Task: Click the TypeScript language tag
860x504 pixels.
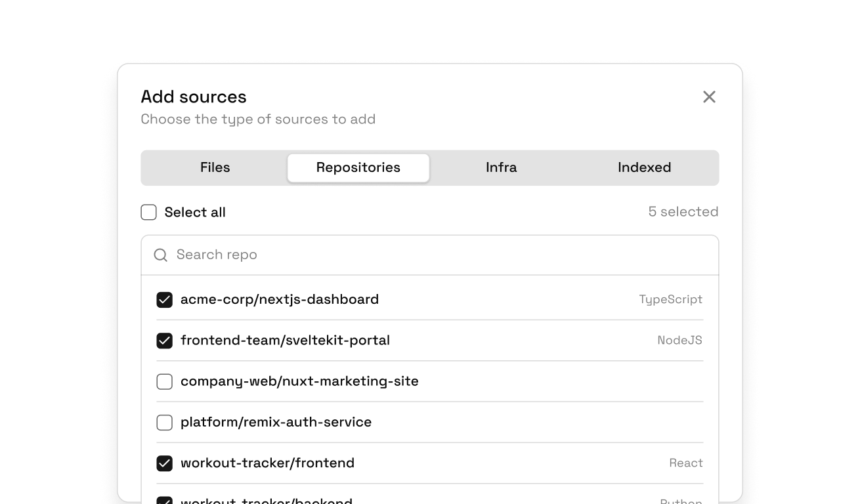Action: click(670, 300)
